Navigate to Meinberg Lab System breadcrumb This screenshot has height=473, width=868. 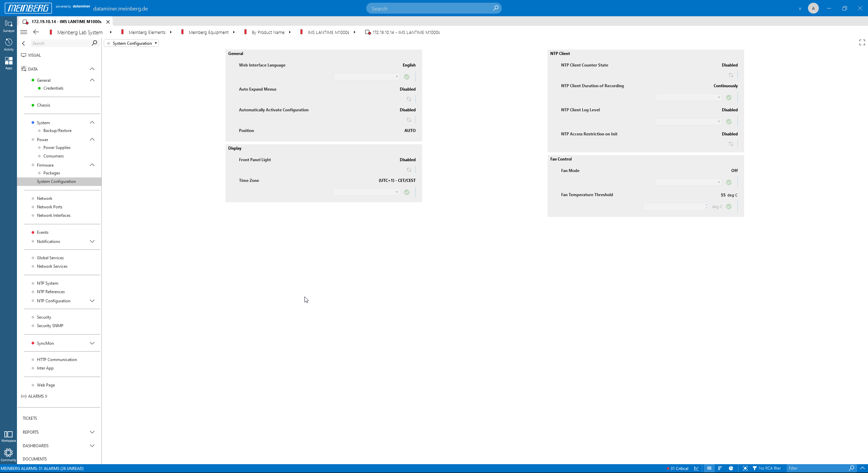pos(80,33)
